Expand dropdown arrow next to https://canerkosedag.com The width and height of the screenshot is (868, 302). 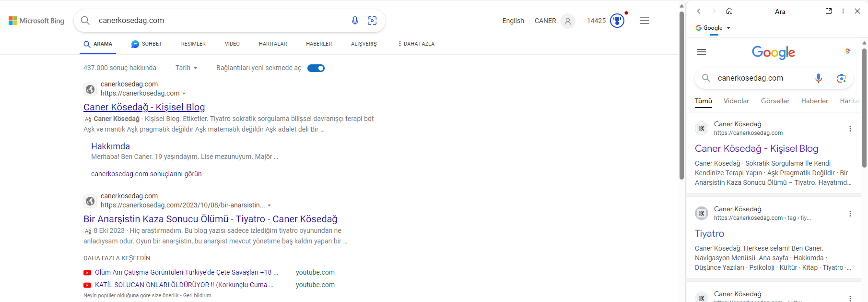pyautogui.click(x=184, y=94)
